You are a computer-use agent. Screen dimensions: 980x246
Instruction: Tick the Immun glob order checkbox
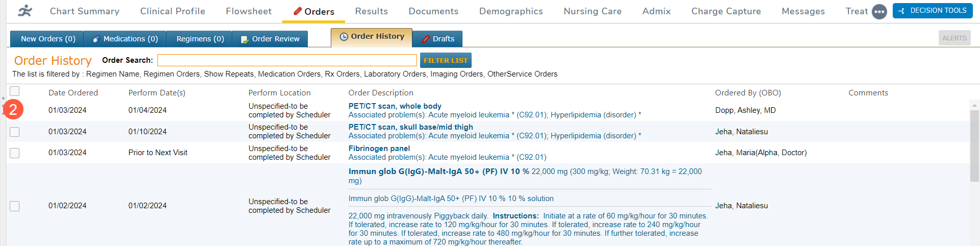coord(15,206)
